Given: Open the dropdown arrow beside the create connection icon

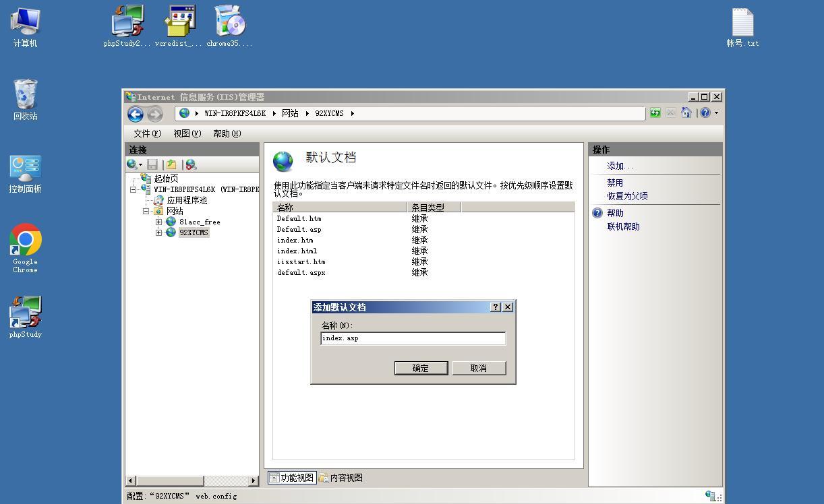Looking at the screenshot, I should point(140,164).
